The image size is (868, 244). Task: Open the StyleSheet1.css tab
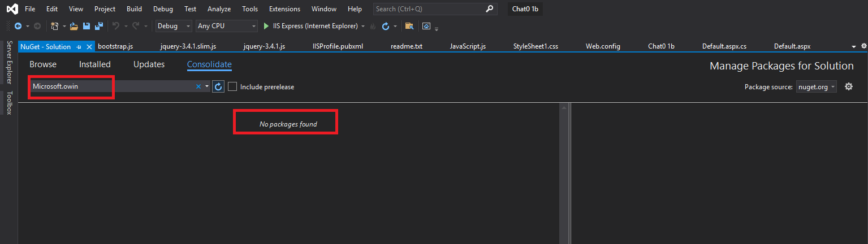click(x=536, y=46)
